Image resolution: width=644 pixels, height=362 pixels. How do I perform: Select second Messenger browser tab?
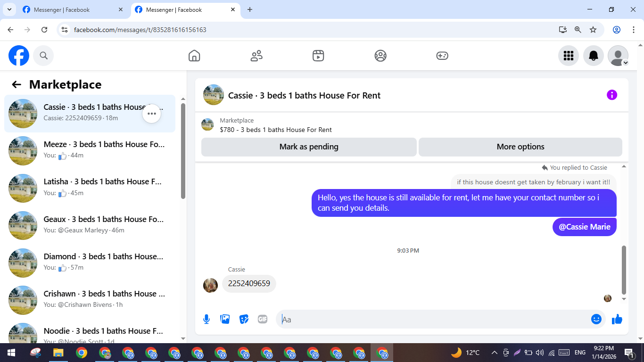pyautogui.click(x=185, y=9)
